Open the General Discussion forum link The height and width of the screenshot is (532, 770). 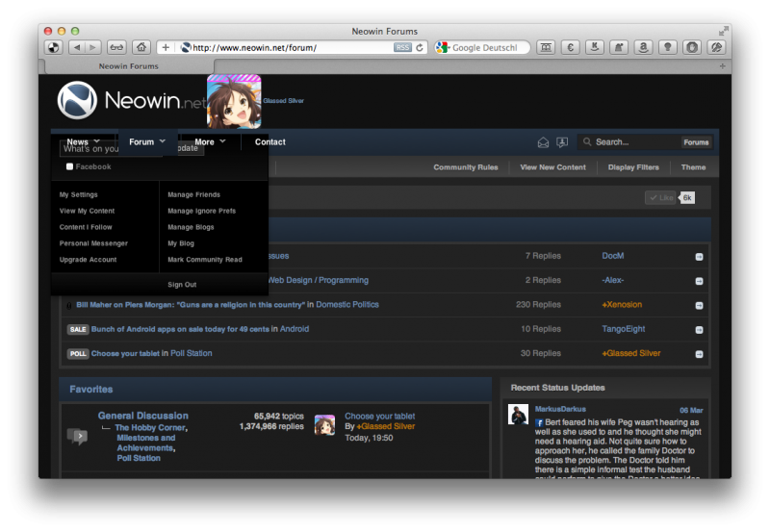coord(142,416)
